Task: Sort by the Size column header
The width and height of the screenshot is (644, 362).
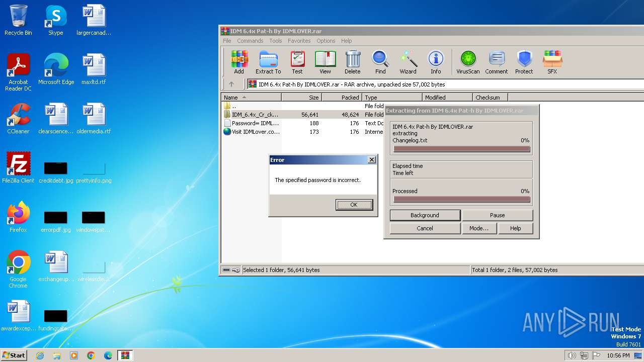Action: coord(302,98)
